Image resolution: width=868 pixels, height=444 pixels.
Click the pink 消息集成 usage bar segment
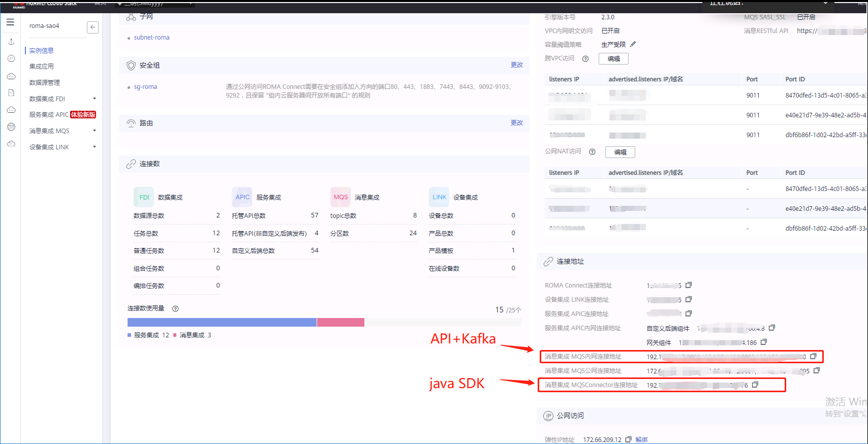tap(340, 322)
